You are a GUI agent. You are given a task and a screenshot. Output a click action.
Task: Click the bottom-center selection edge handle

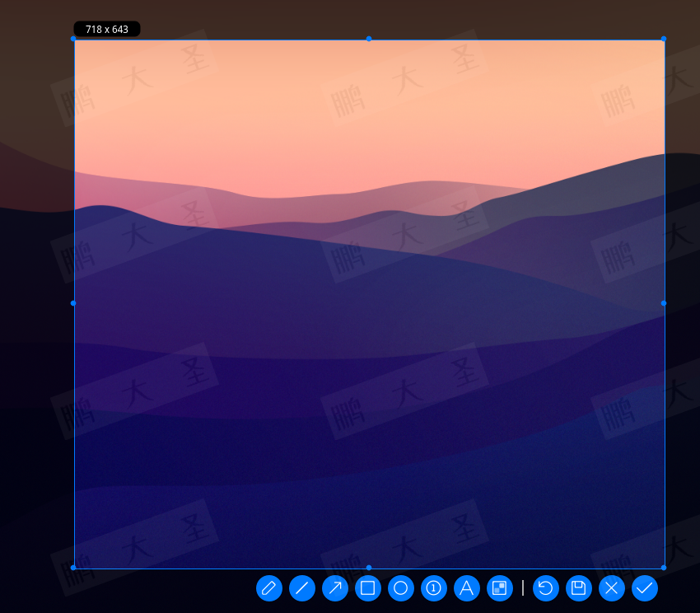pos(369,568)
